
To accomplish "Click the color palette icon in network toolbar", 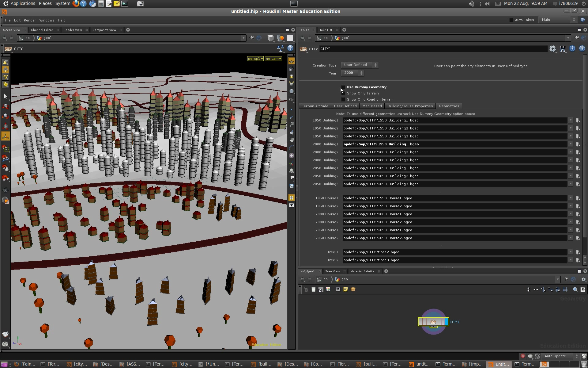I will point(328,289).
